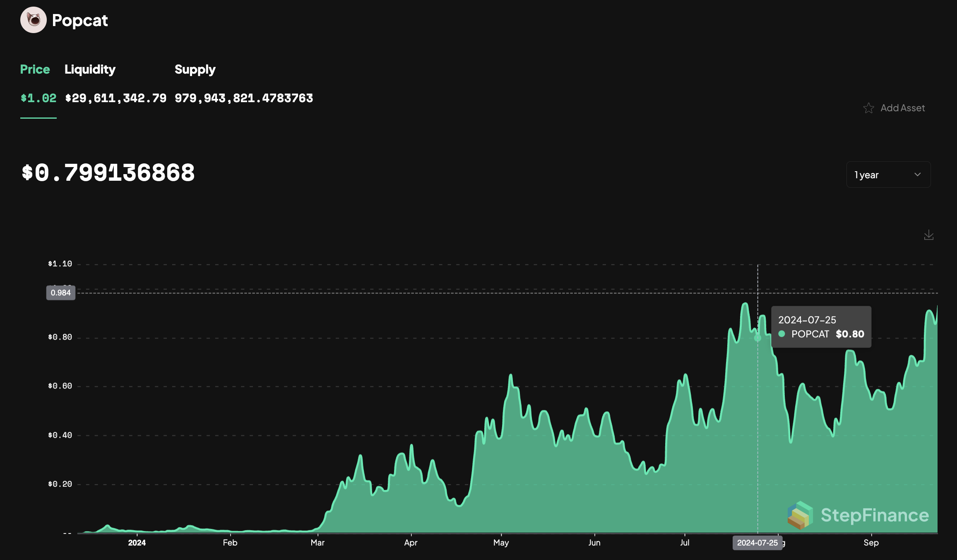The width and height of the screenshot is (957, 560).
Task: Click the Popcat cat logo icon
Action: [33, 20]
